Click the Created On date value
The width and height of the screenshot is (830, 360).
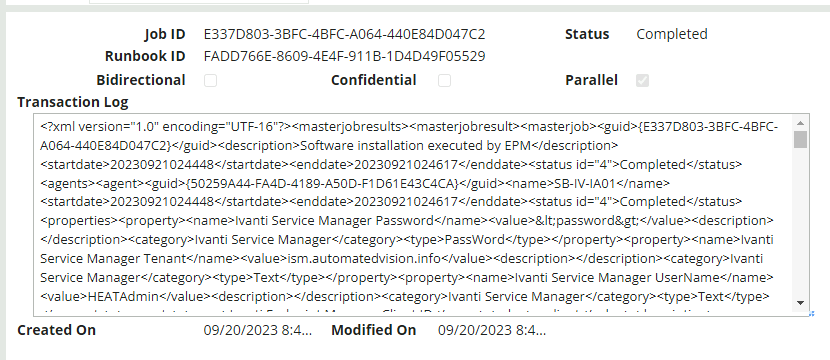258,330
